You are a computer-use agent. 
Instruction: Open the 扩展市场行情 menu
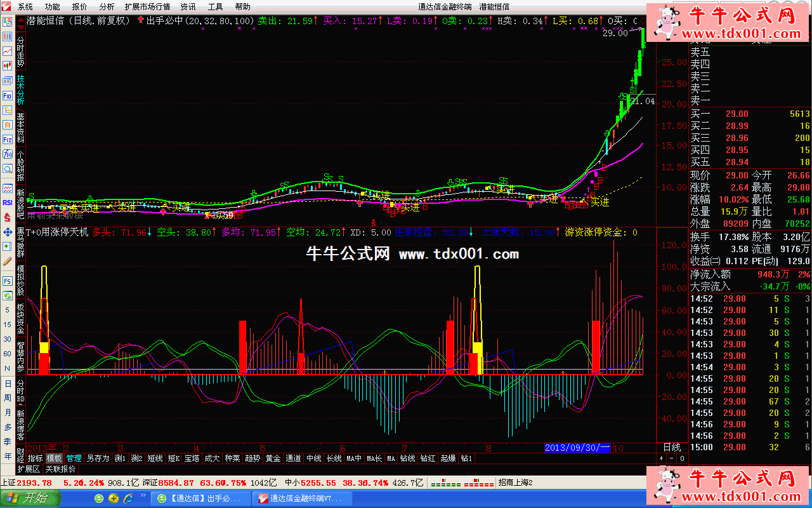[x=148, y=6]
